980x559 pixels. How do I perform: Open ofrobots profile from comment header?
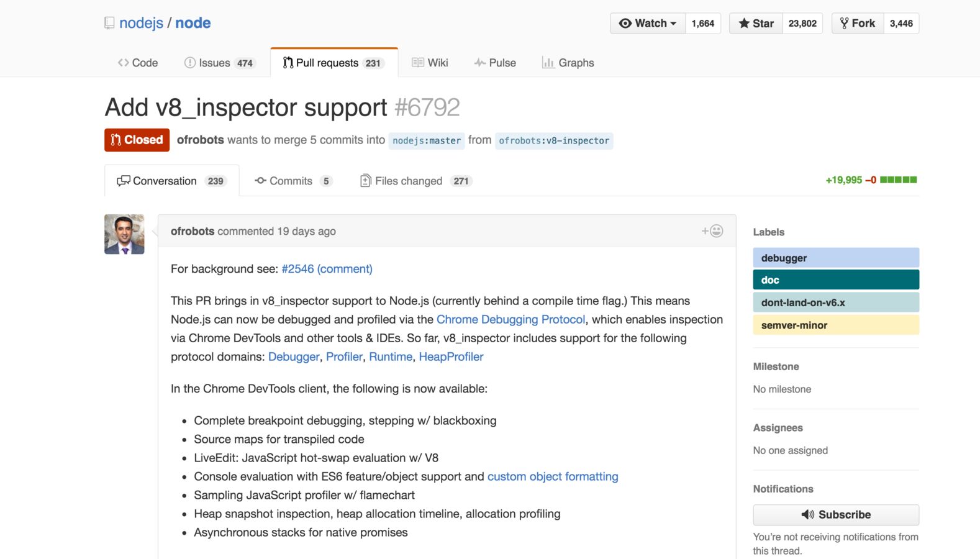click(193, 231)
